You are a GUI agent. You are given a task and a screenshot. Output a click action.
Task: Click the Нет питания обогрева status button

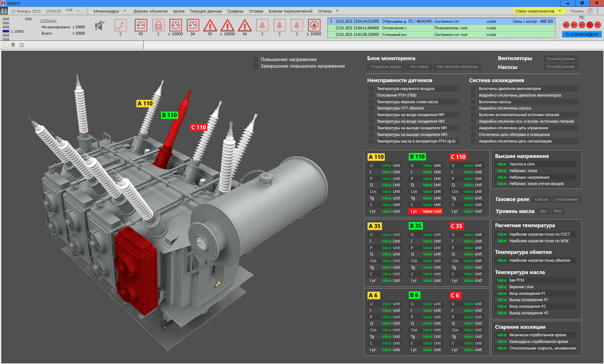457,67
